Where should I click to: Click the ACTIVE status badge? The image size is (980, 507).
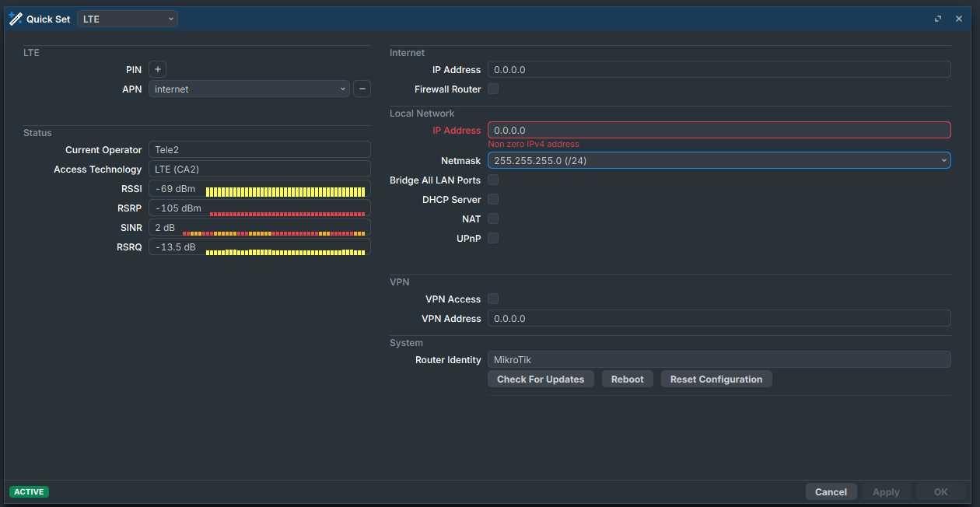(29, 491)
